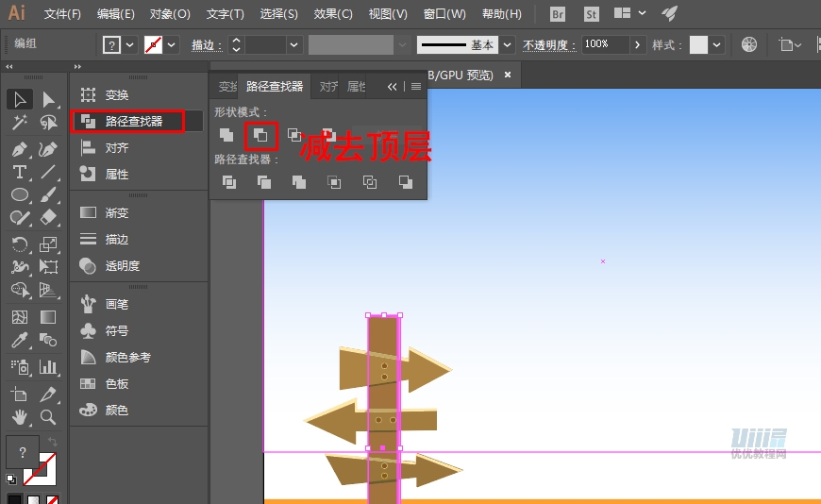
Task: Select the Eyedropper tool
Action: [x=20, y=340]
